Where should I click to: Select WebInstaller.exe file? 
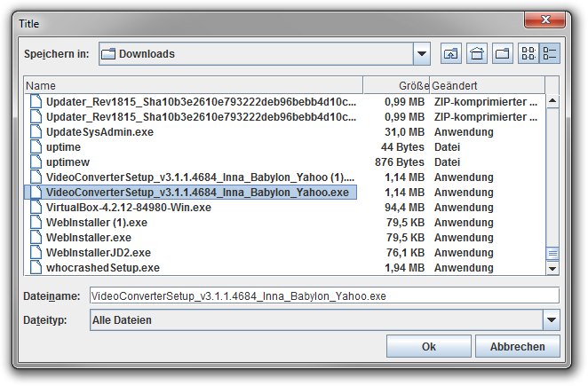point(89,237)
